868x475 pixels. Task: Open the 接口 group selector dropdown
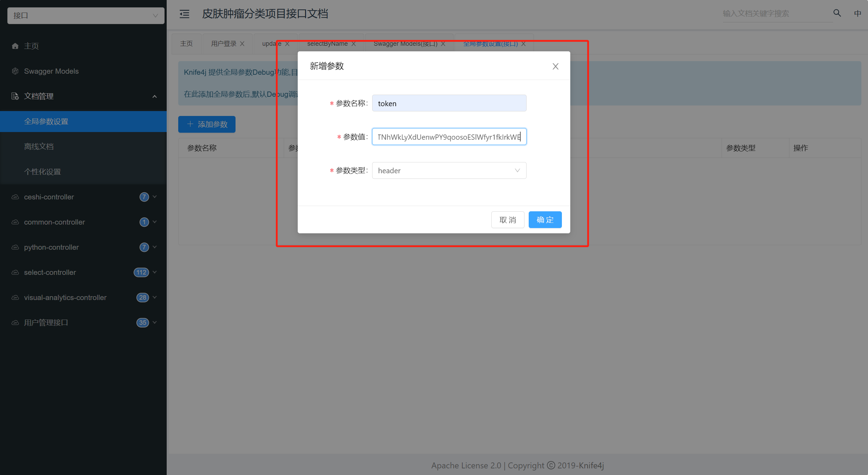(86, 16)
